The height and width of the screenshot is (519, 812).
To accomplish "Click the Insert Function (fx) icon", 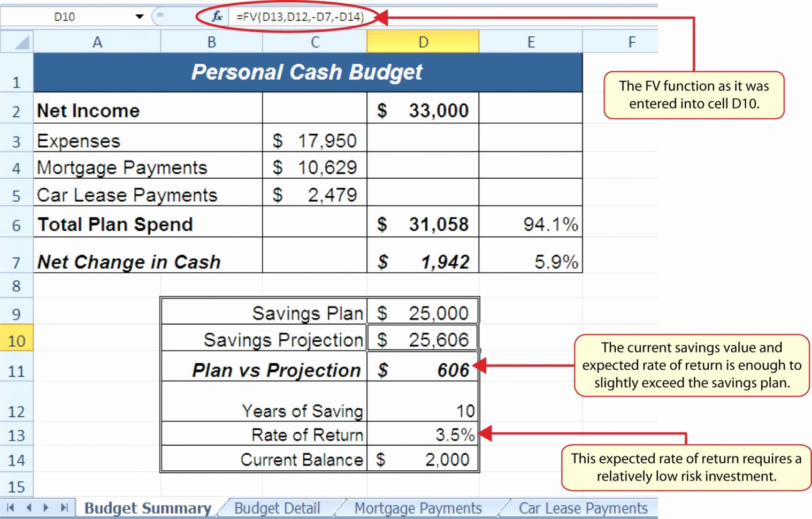I will pos(217,16).
